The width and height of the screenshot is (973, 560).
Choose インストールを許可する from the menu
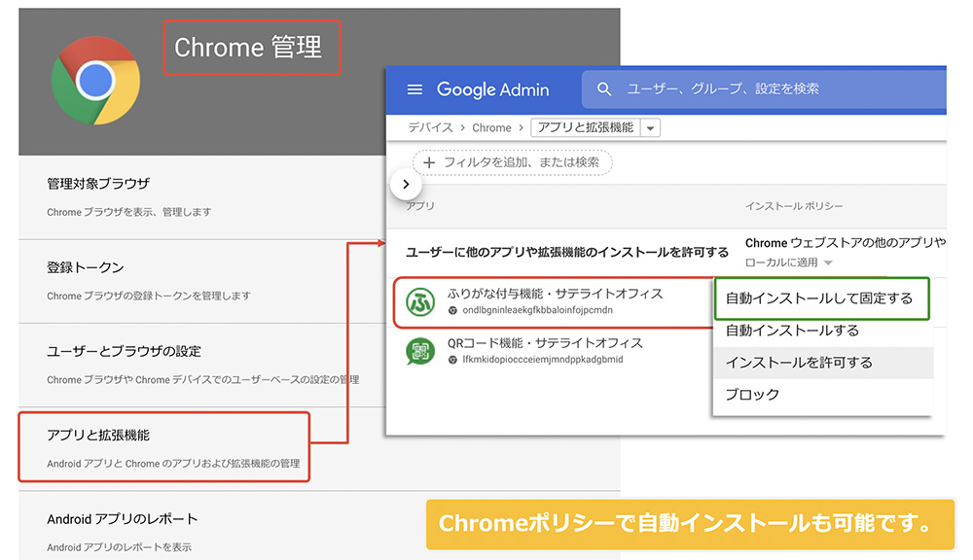tap(823, 363)
